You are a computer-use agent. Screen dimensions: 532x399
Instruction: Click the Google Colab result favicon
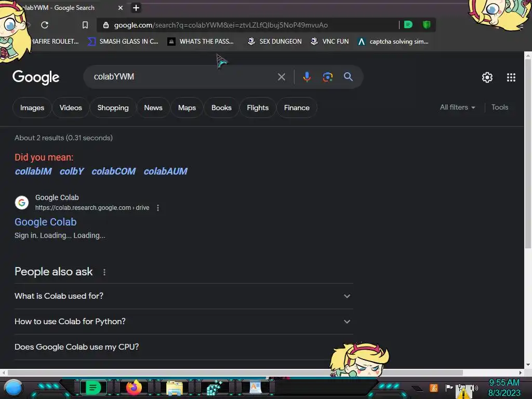[22, 203]
